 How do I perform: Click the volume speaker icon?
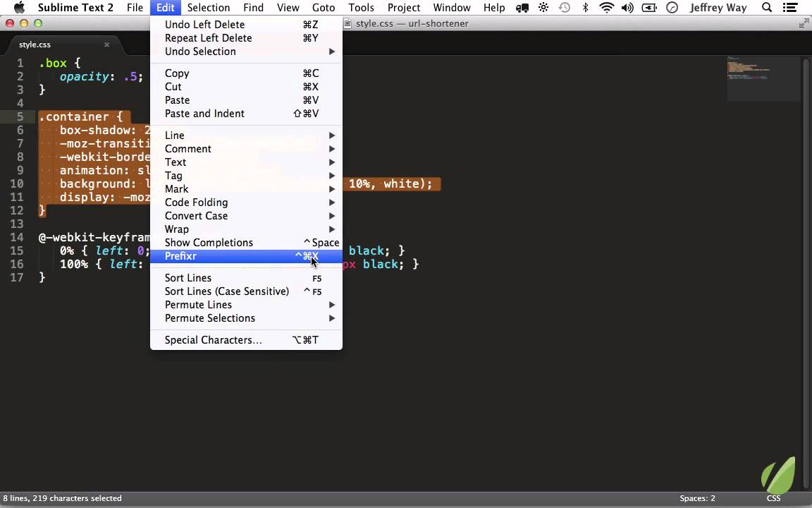[x=627, y=7]
